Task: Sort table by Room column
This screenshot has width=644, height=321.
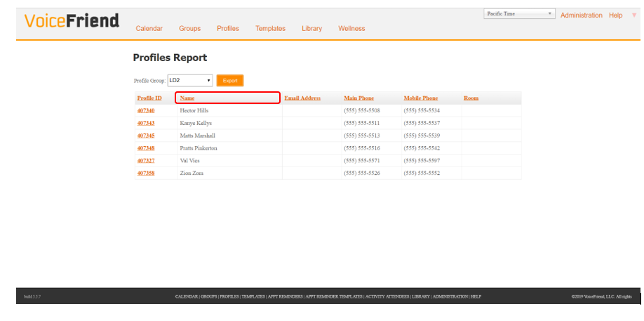Action: (x=471, y=98)
